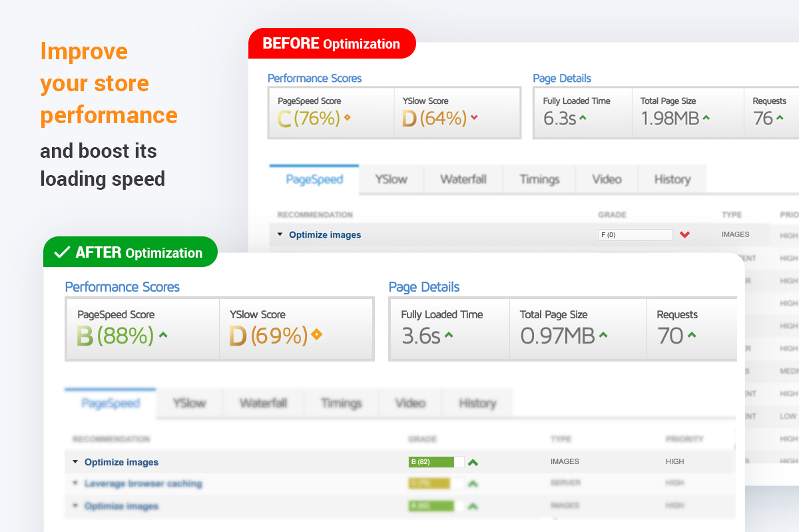Screen dimensions: 799x532
Task: Open the History tab in the After panel
Action: pyautogui.click(x=477, y=403)
